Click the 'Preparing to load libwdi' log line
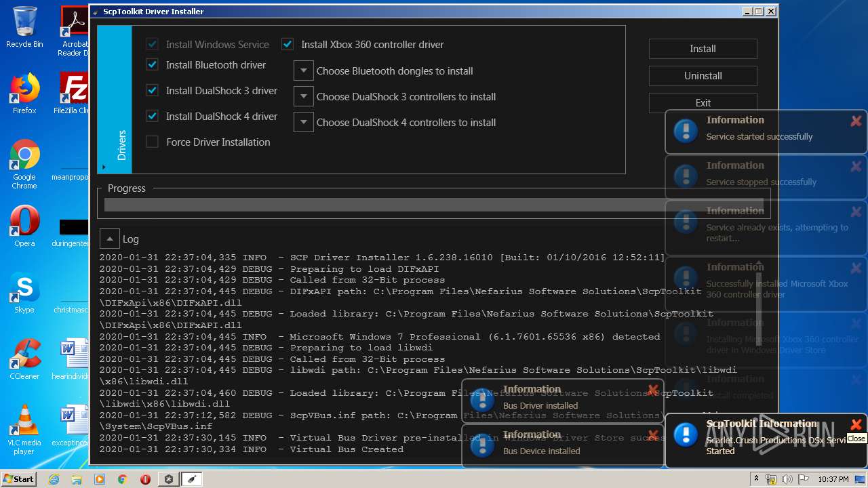Image resolution: width=868 pixels, height=488 pixels. (x=266, y=348)
